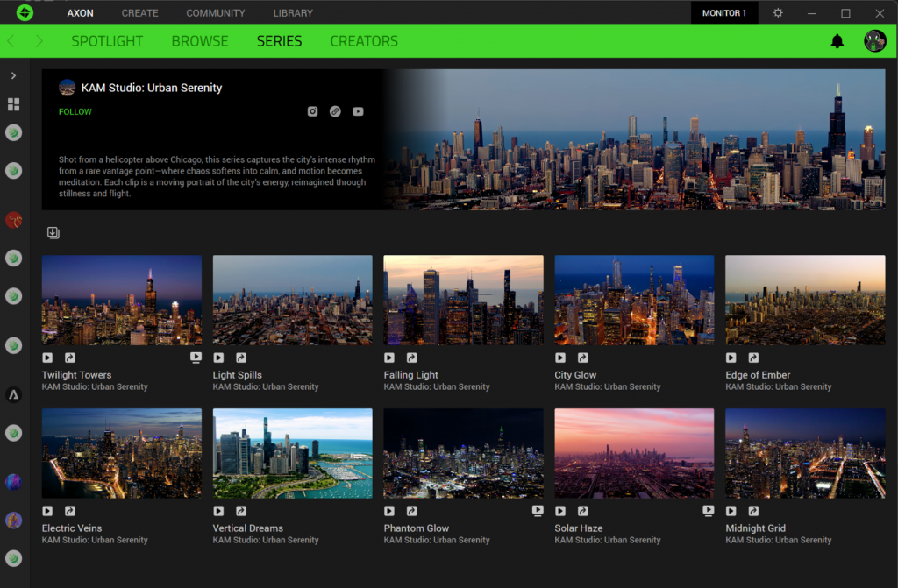
Task: Click the download all series icon
Action: coord(53,232)
